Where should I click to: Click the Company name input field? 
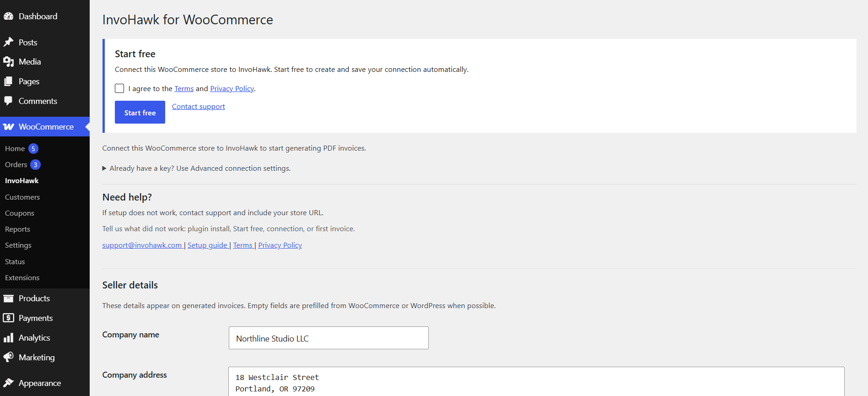(329, 338)
